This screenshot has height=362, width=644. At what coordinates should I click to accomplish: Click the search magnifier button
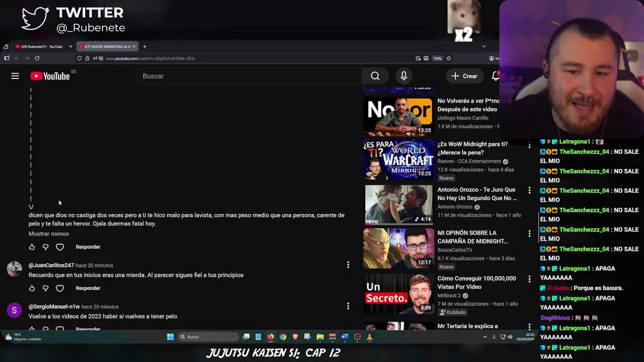tap(375, 76)
